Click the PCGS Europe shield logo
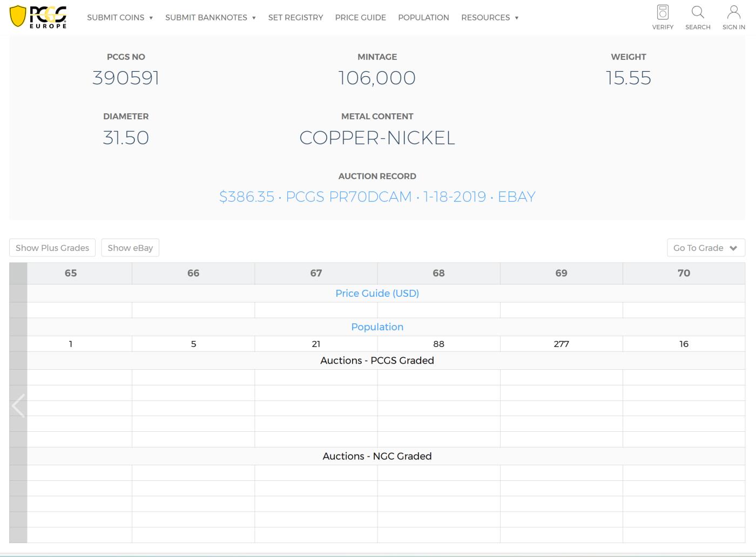The height and width of the screenshot is (557, 756). tap(38, 17)
